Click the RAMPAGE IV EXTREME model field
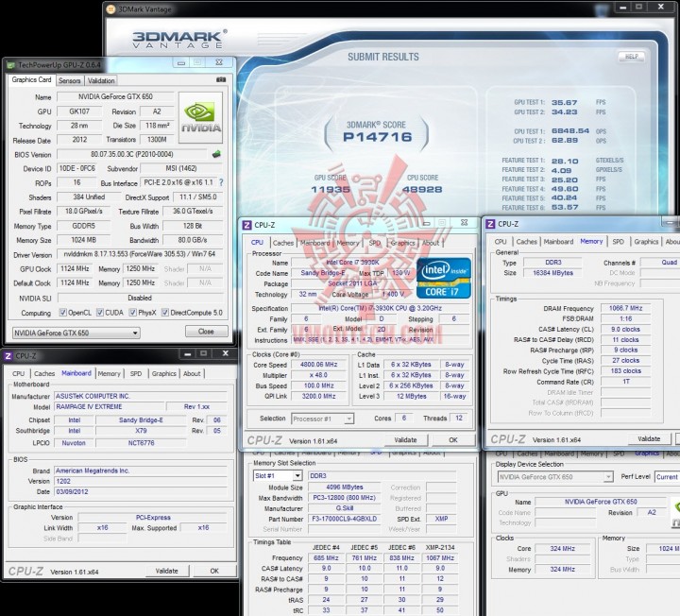This screenshot has height=616, width=680. click(110, 407)
